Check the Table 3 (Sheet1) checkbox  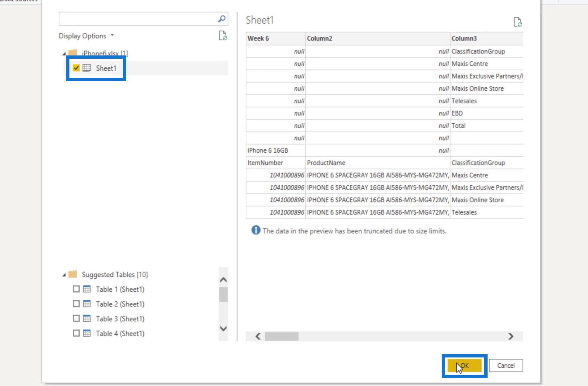point(76,319)
